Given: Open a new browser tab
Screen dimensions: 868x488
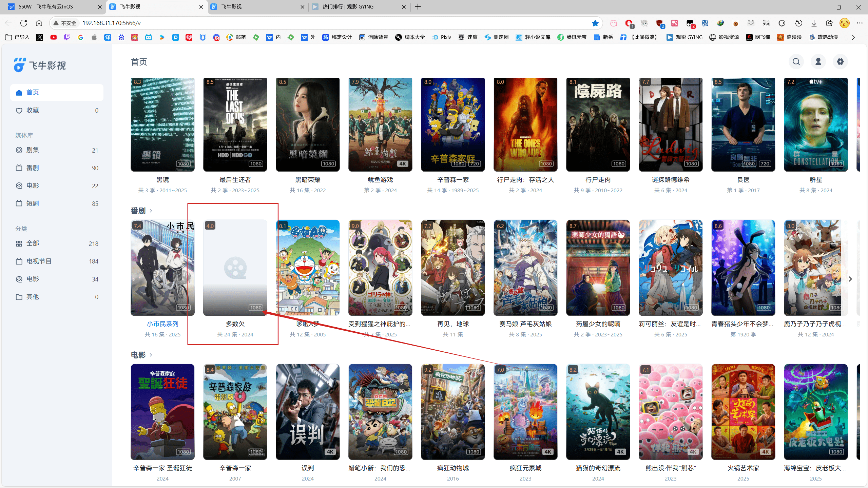Looking at the screenshot, I should pyautogui.click(x=418, y=7).
